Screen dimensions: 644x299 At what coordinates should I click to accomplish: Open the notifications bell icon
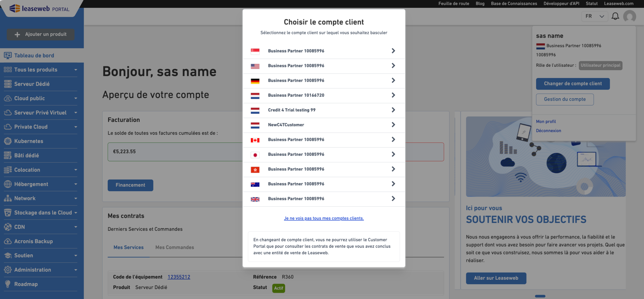click(615, 16)
